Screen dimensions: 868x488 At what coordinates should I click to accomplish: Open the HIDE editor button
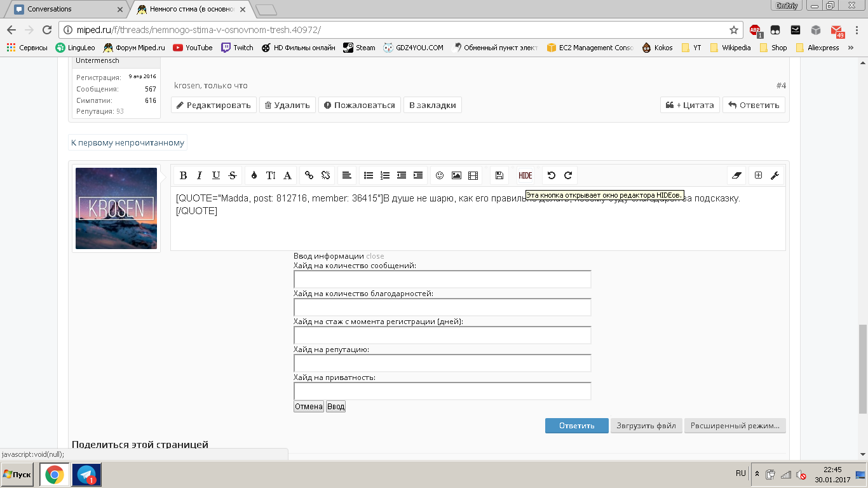point(526,175)
